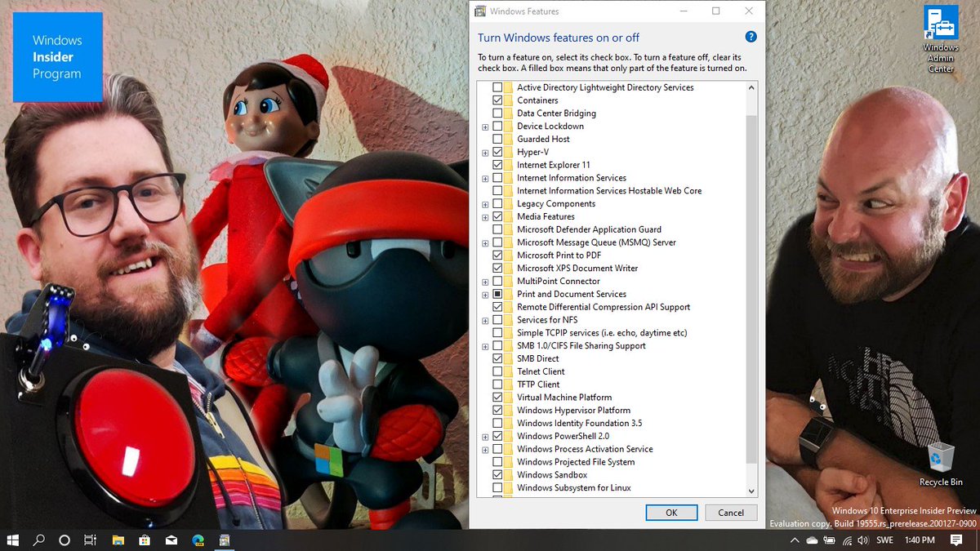Open taskbar Search magnifier

tap(38, 540)
